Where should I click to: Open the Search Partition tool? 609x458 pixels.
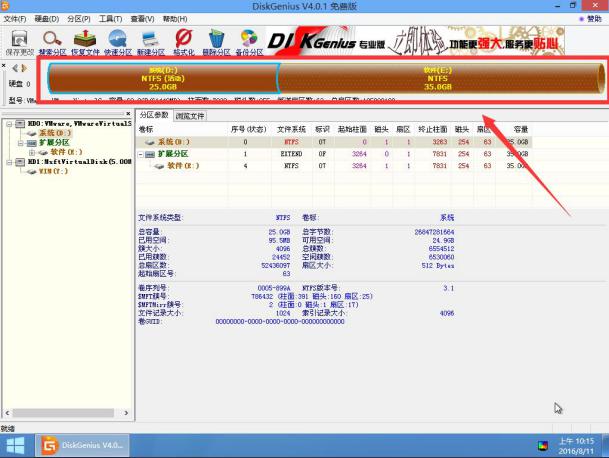pos(52,42)
